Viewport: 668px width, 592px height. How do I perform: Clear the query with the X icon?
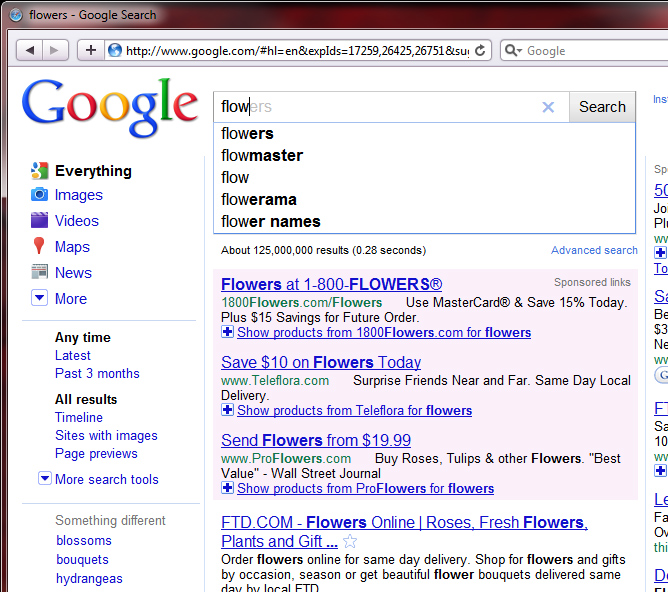pos(548,107)
